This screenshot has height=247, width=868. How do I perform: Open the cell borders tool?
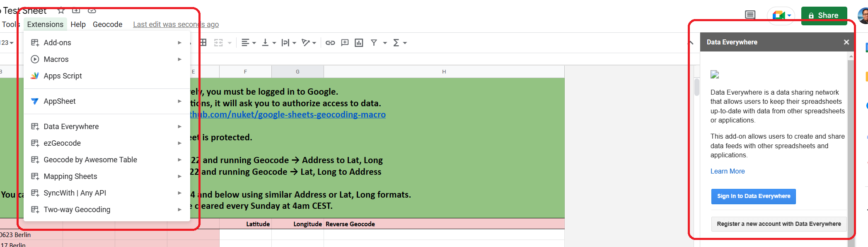[203, 42]
